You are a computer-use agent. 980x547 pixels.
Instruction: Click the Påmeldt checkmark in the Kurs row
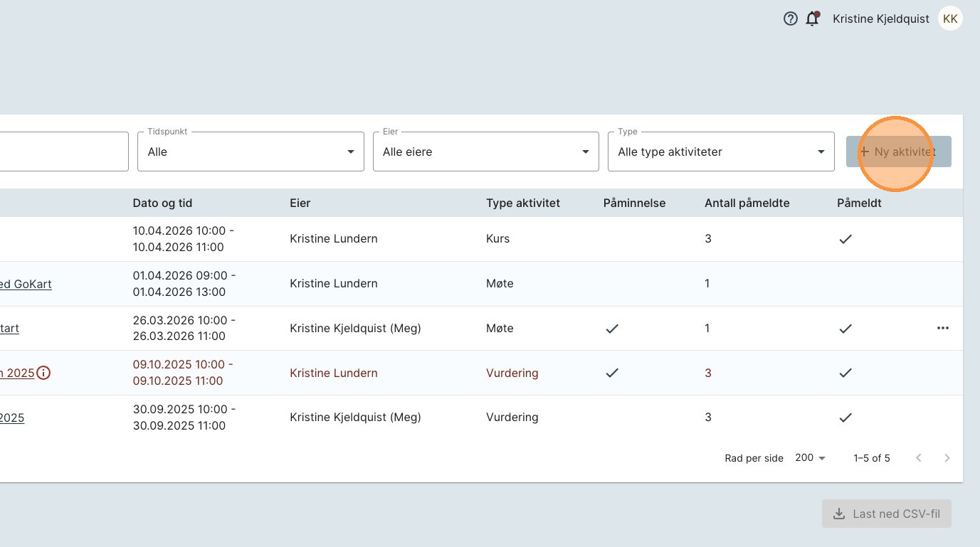(x=845, y=239)
